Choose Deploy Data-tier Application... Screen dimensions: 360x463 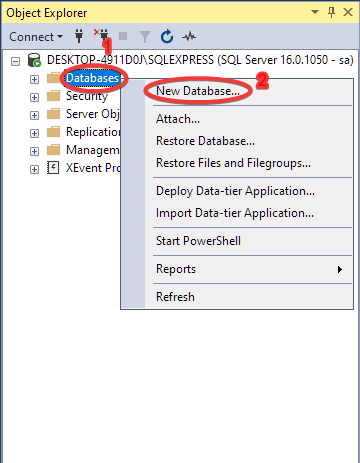tap(249, 191)
